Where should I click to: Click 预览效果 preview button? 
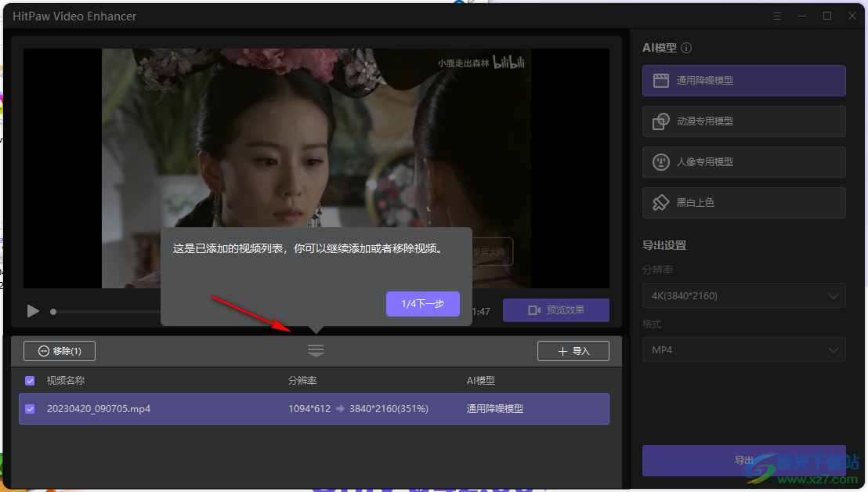point(555,310)
